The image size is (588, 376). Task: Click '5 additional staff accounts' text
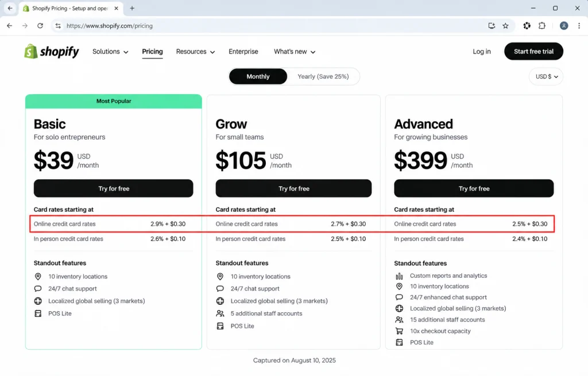[x=266, y=313]
